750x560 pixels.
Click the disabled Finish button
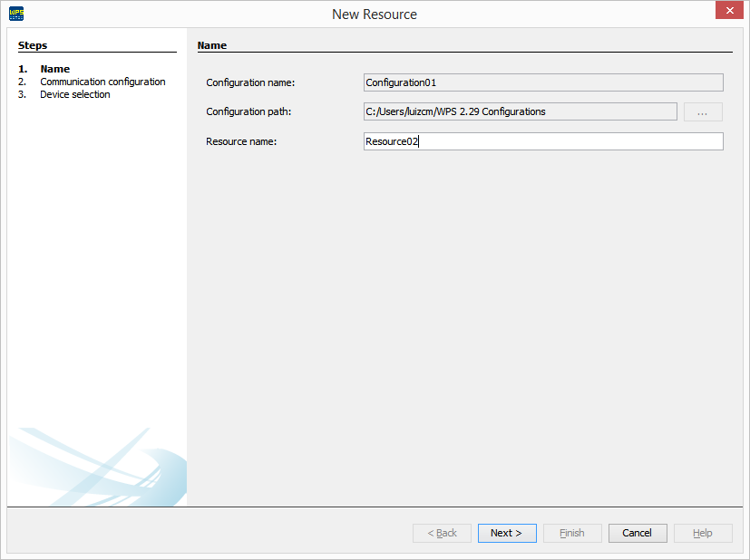tap(571, 533)
